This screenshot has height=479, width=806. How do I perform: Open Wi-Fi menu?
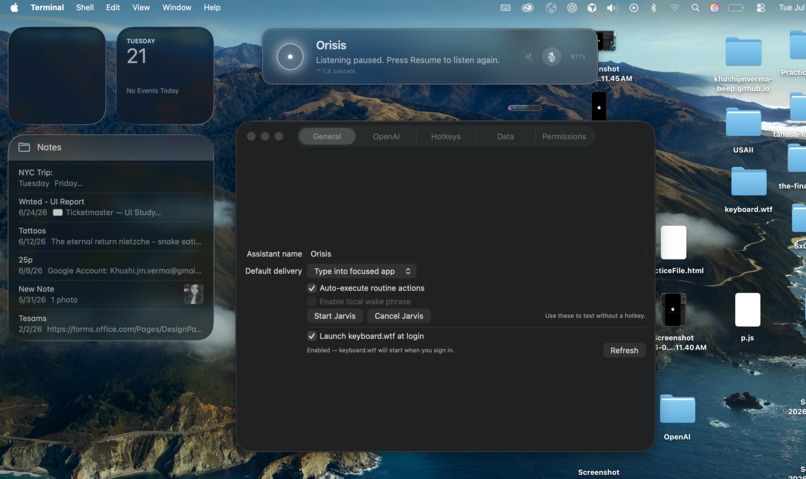(x=674, y=8)
